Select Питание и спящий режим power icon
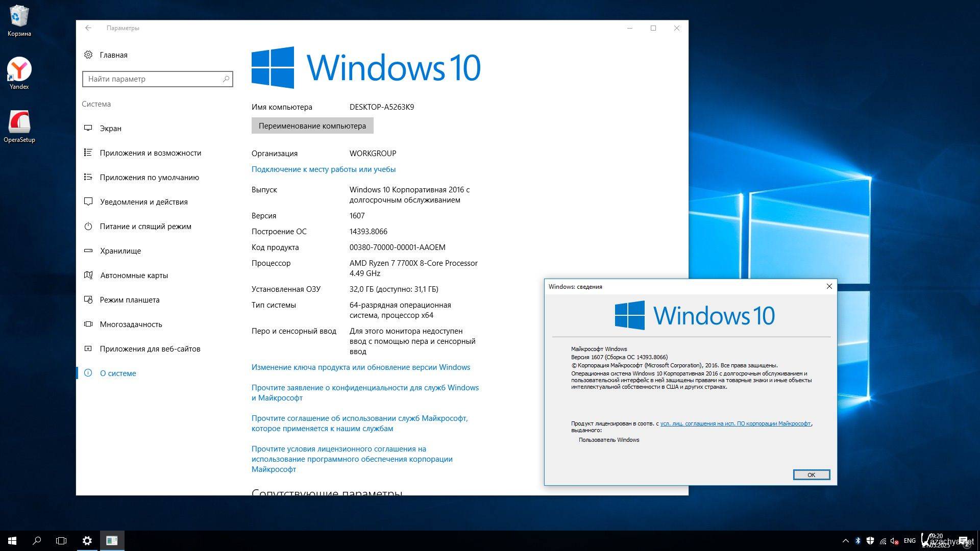The width and height of the screenshot is (980, 551). tap(88, 226)
